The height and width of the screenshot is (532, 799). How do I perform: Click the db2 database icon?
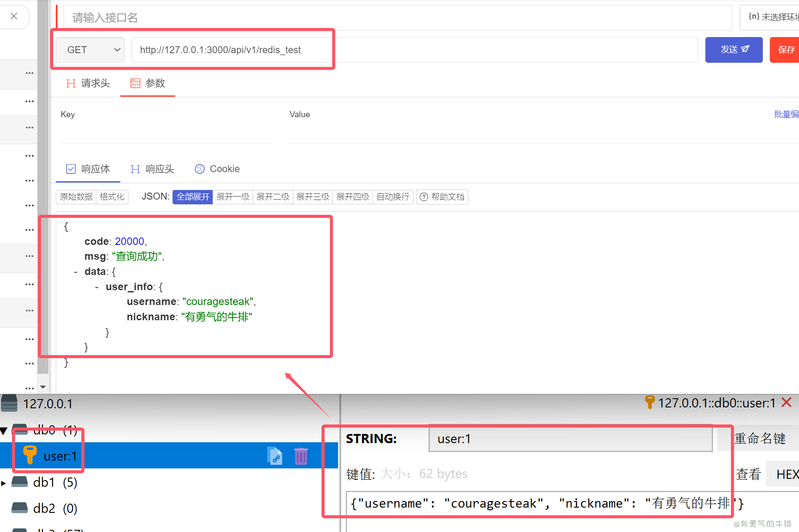coord(20,508)
